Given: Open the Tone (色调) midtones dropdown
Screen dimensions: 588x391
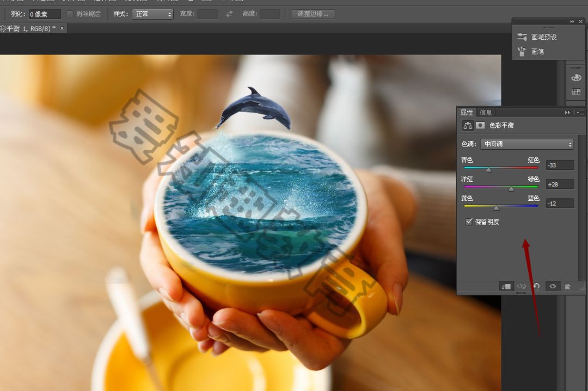Looking at the screenshot, I should 527,144.
